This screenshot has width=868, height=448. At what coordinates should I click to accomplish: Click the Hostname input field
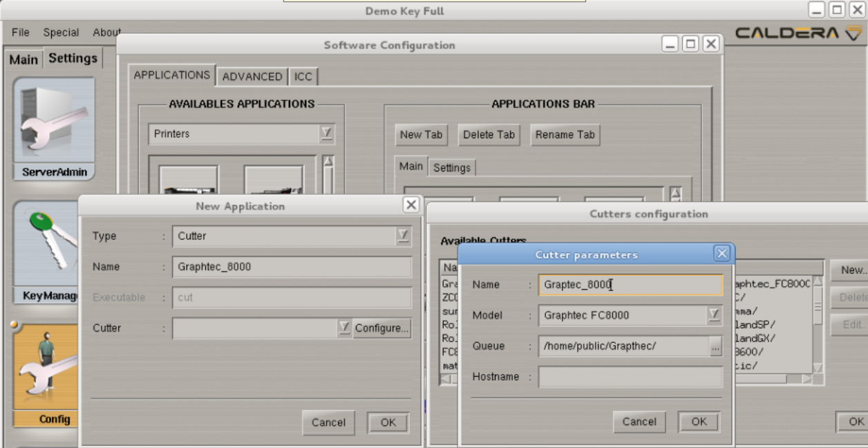pos(630,377)
